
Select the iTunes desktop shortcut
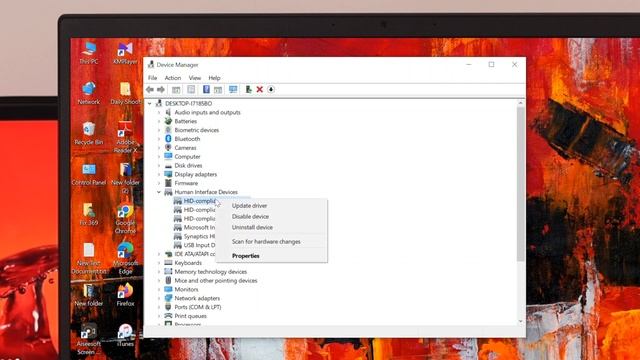click(x=125, y=336)
